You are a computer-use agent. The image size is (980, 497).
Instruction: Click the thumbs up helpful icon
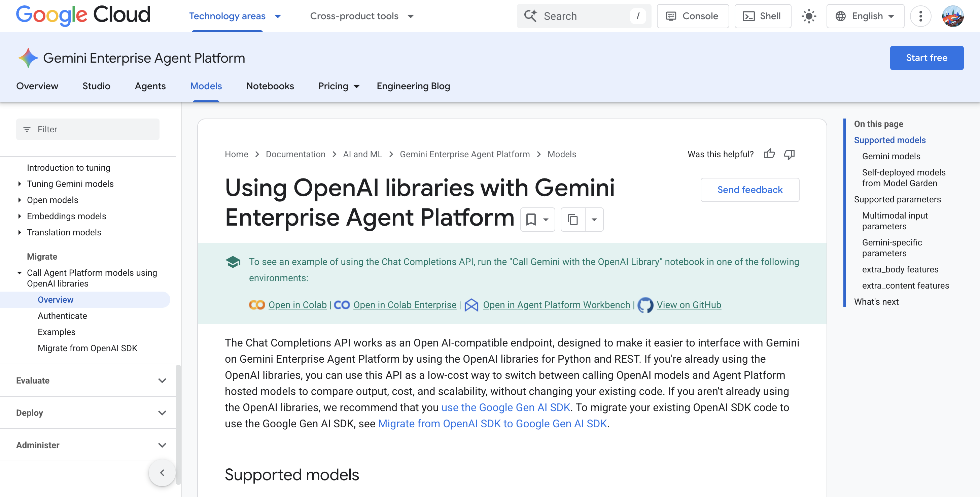[769, 154]
